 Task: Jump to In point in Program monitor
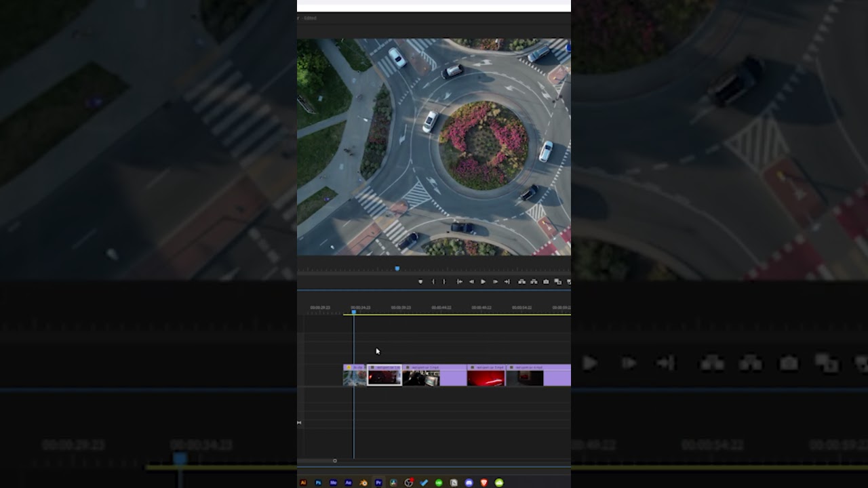pos(460,281)
